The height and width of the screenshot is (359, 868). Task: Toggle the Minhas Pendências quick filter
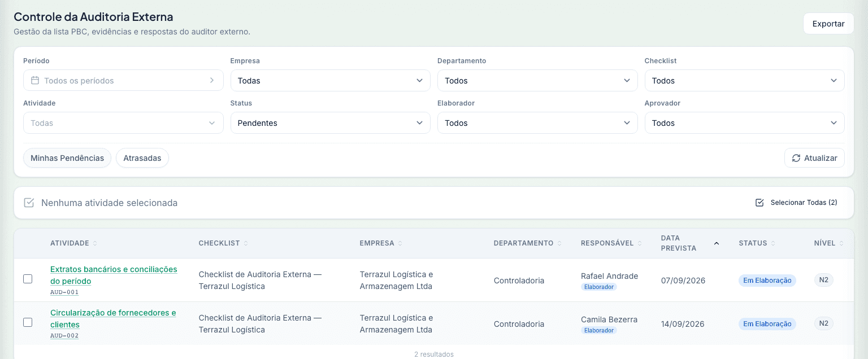pos(67,158)
